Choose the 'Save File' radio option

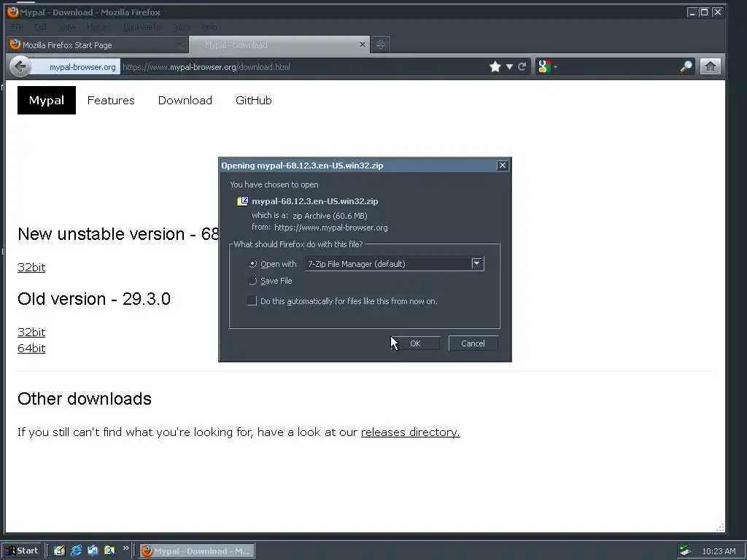point(253,281)
